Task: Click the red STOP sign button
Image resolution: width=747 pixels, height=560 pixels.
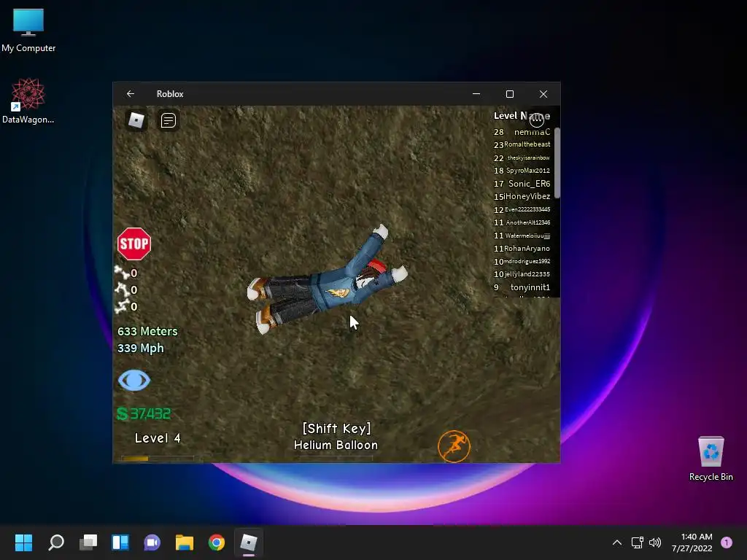Action: [x=134, y=244]
